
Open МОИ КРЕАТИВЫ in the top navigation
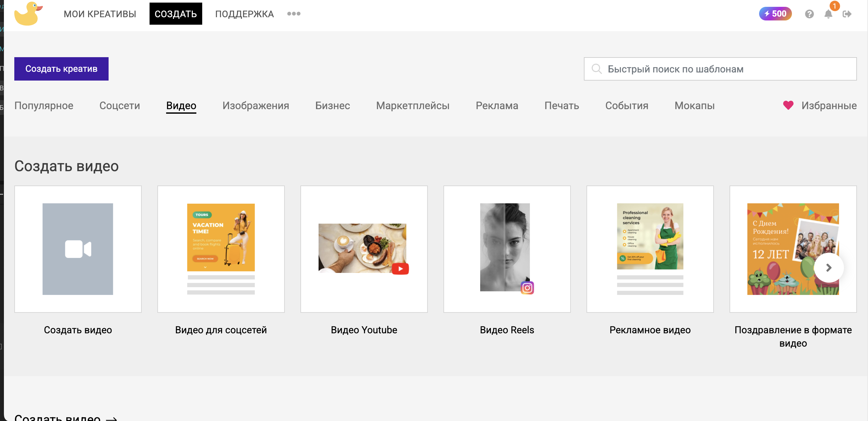(x=100, y=14)
